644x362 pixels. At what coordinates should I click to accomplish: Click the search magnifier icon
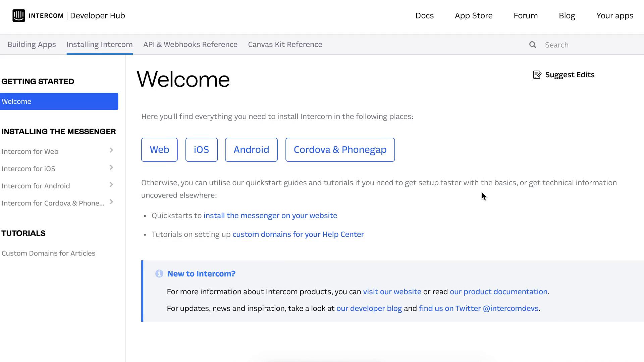[x=533, y=45]
